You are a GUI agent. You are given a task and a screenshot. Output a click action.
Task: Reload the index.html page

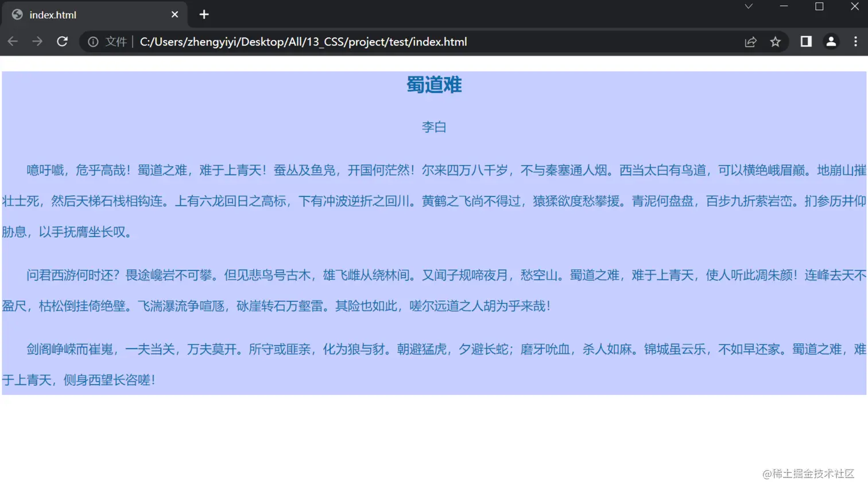click(x=62, y=41)
